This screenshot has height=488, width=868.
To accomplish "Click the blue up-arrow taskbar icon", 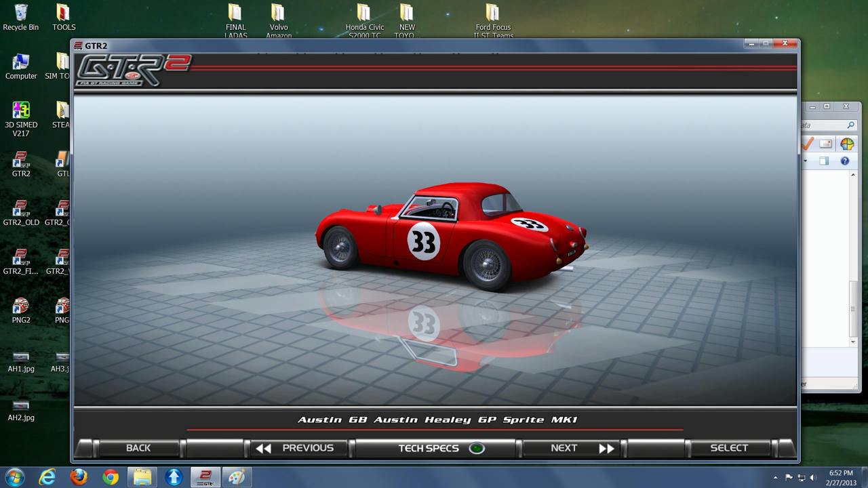I will coord(174,477).
